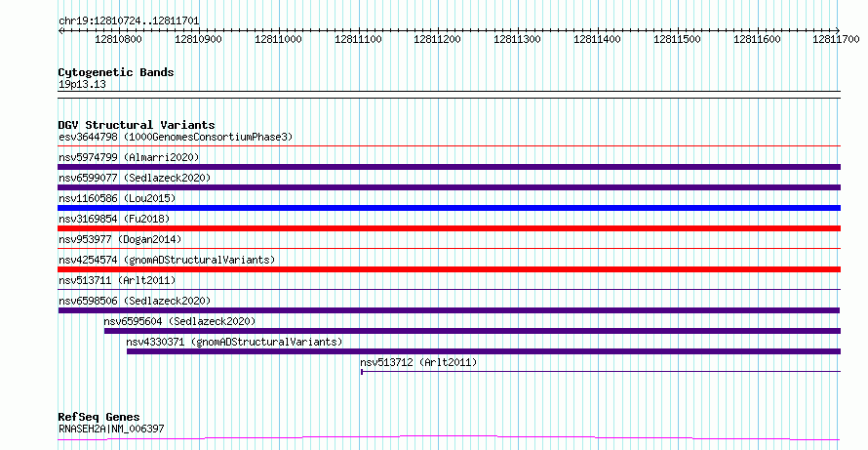Screen dimensions: 868x450
Task: Click the 12811700 ruler position label
Action: 836,39
